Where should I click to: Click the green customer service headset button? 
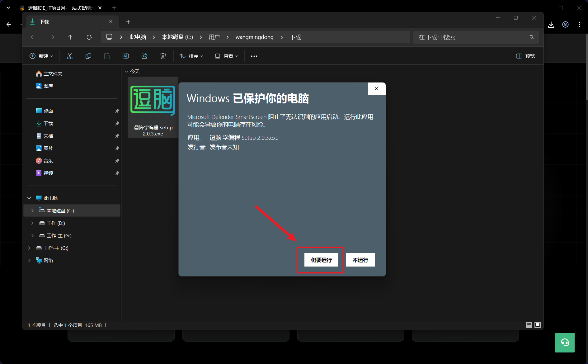(x=565, y=343)
